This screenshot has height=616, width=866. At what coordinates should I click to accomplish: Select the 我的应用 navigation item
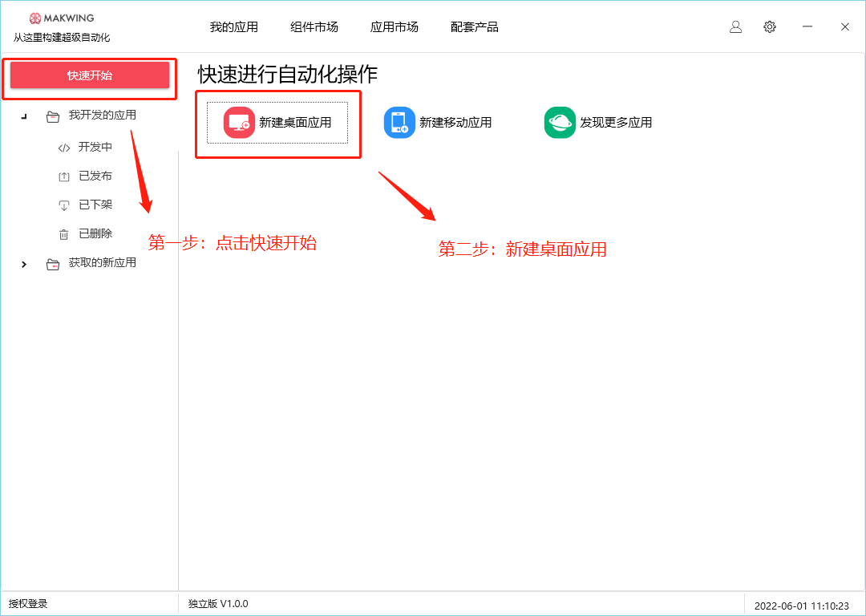pos(233,26)
